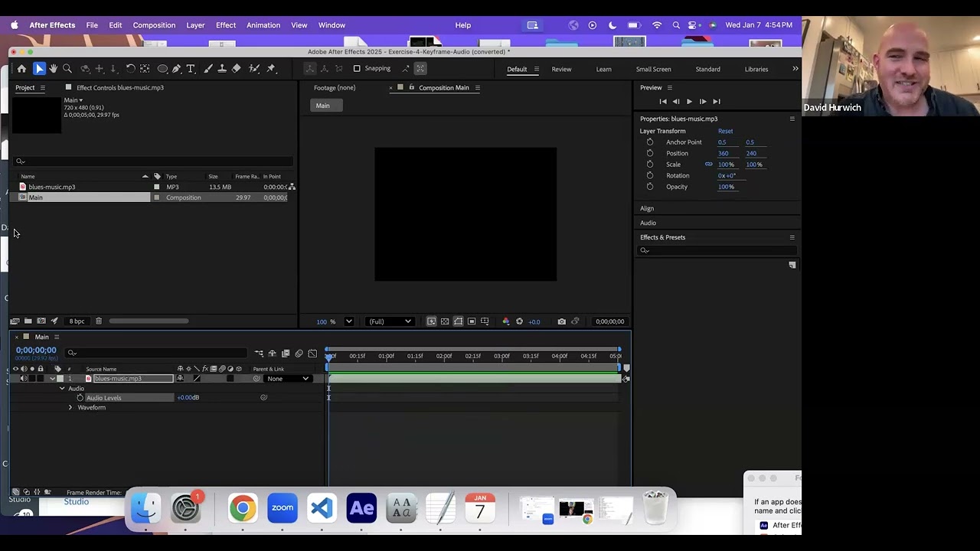
Task: Open Project panel menu
Action: coord(43,88)
